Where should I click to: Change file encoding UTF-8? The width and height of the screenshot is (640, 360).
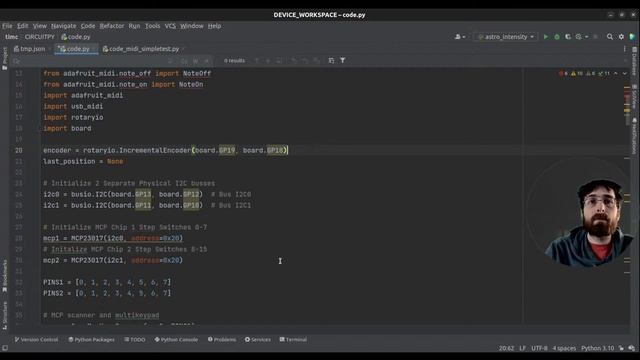click(539, 348)
